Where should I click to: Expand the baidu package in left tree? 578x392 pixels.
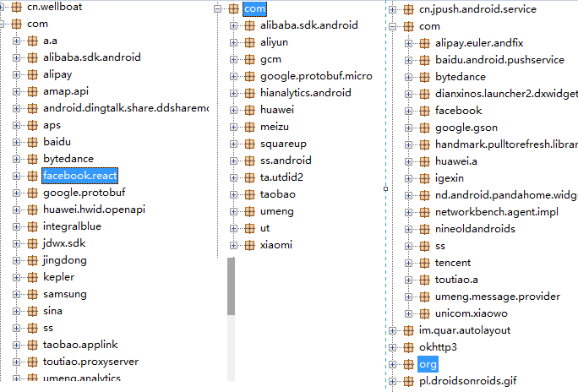[16, 142]
